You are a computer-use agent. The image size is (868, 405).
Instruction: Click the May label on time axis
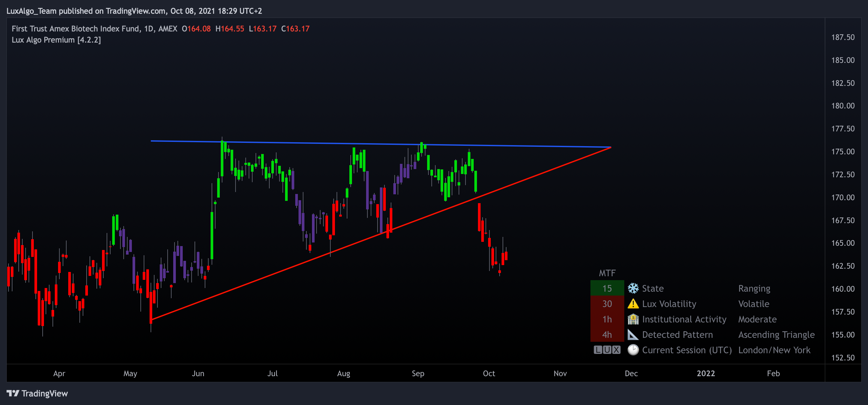130,373
